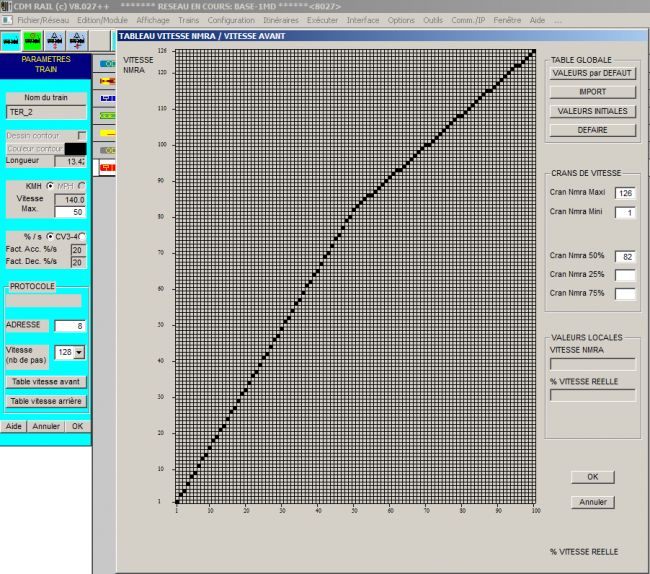The image size is (650, 574).
Task: Open the Table vitesse arrière
Action: point(46,401)
